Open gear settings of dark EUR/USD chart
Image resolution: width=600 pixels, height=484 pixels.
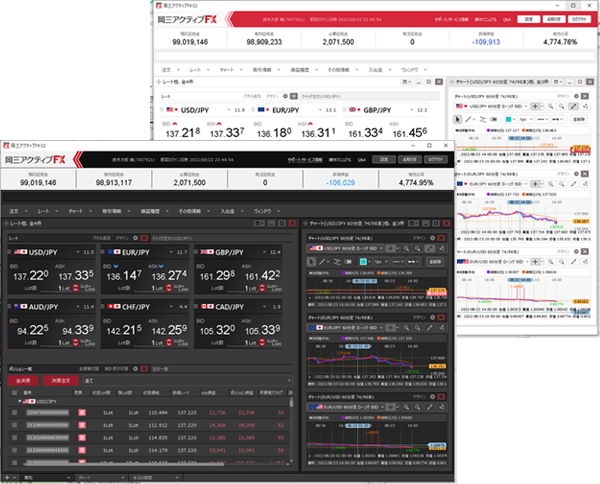tap(432, 397)
